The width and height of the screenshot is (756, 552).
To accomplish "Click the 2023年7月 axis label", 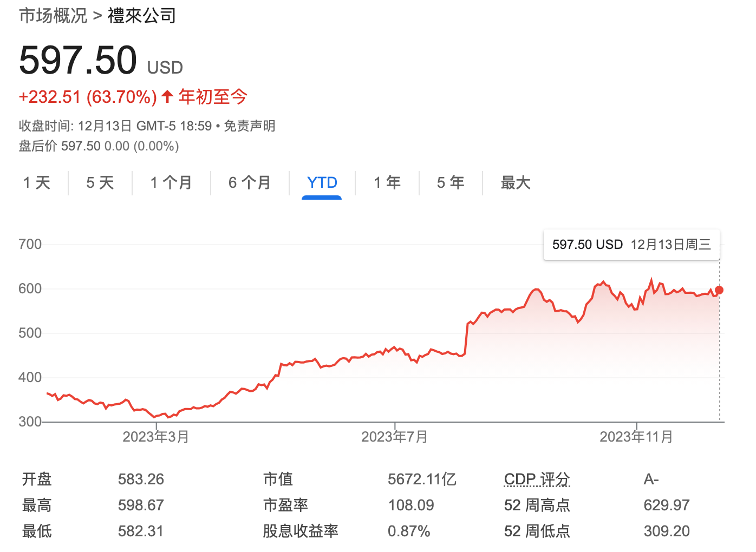I will click(395, 437).
